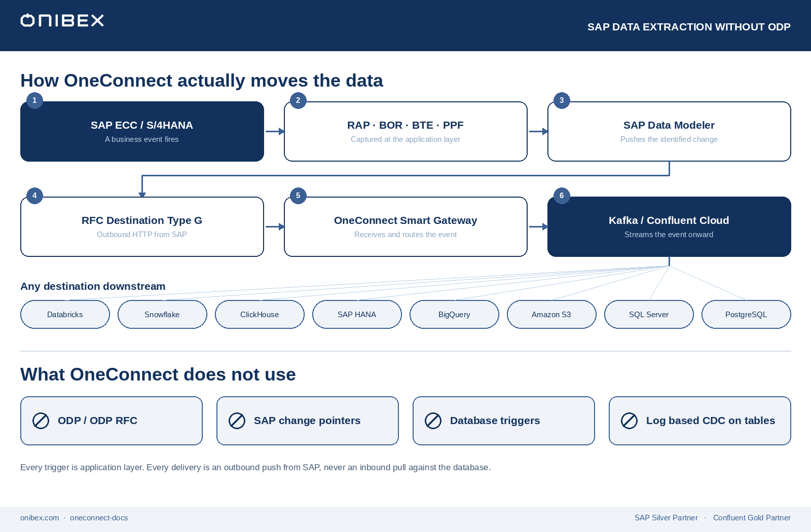Click prohibited icon beside ODP / ODP RFC
Screen dimensions: 811x532
41,421
